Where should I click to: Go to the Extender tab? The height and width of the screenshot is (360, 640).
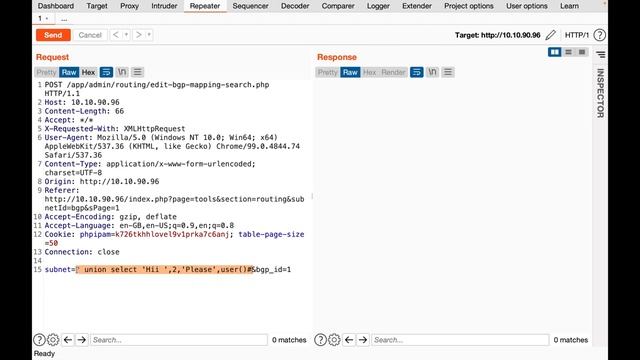(x=417, y=6)
